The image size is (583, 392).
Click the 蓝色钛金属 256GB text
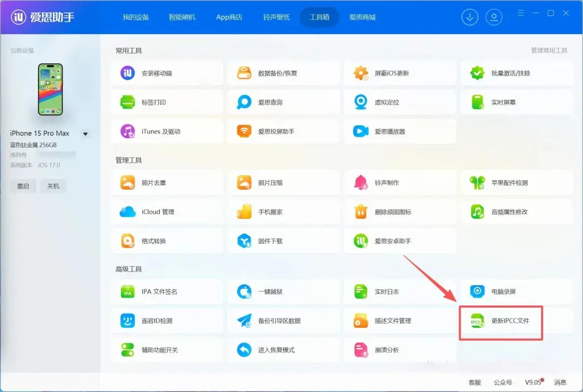click(x=33, y=145)
